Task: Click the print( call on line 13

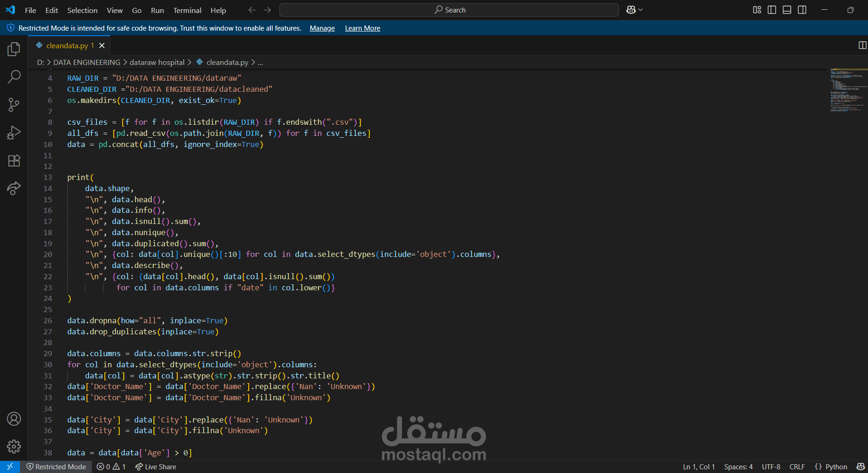Action: pyautogui.click(x=81, y=177)
